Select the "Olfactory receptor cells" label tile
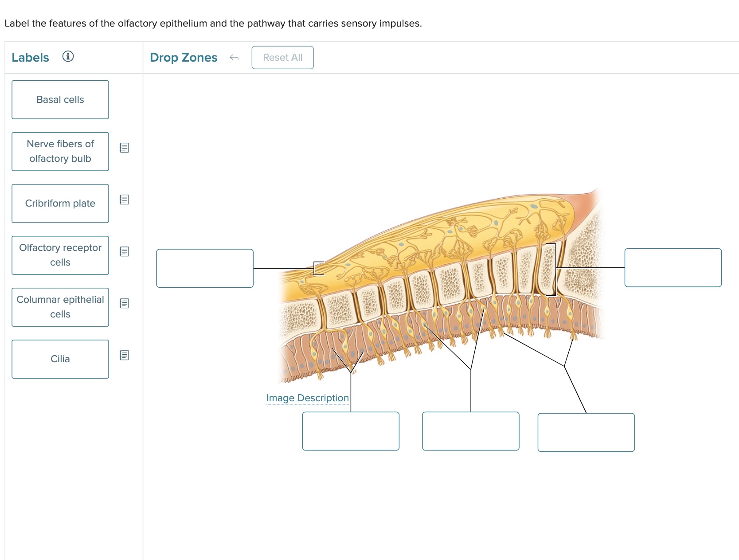 (60, 255)
